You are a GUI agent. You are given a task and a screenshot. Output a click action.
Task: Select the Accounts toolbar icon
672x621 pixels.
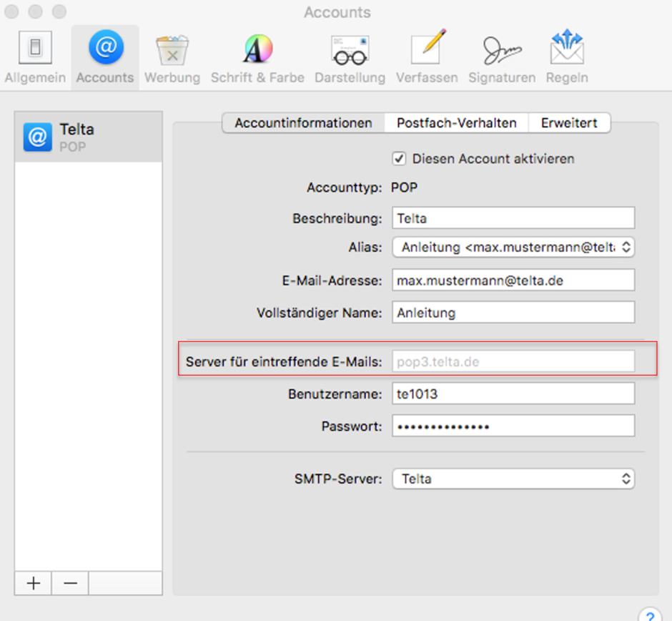pos(105,57)
